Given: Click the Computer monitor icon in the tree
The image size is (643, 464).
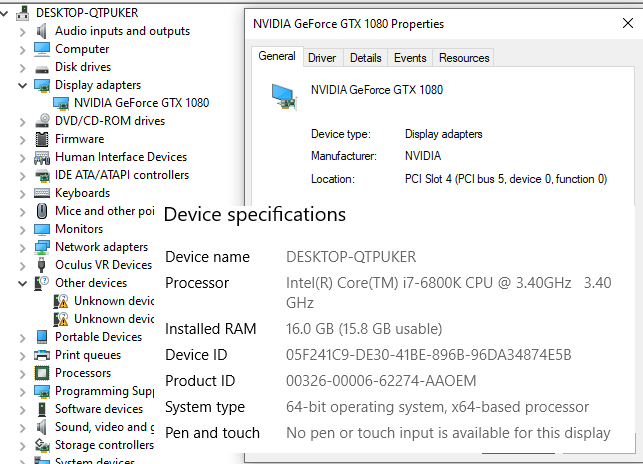Looking at the screenshot, I should pyautogui.click(x=41, y=49).
